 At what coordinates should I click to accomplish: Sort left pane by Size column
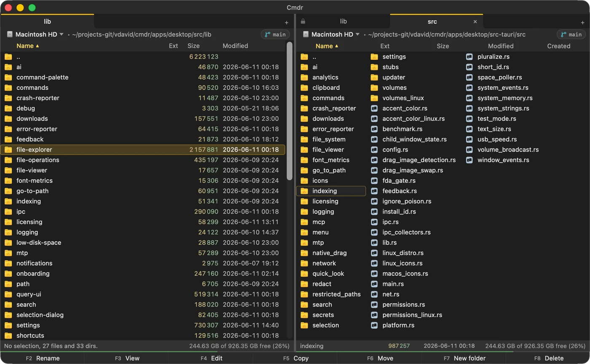click(193, 46)
